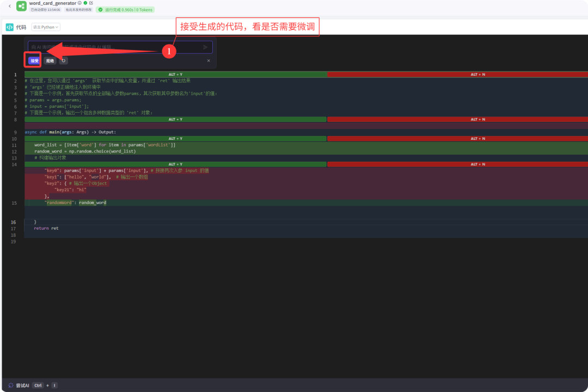
Task: Send the AI prompt with the arrow icon
Action: click(x=205, y=47)
